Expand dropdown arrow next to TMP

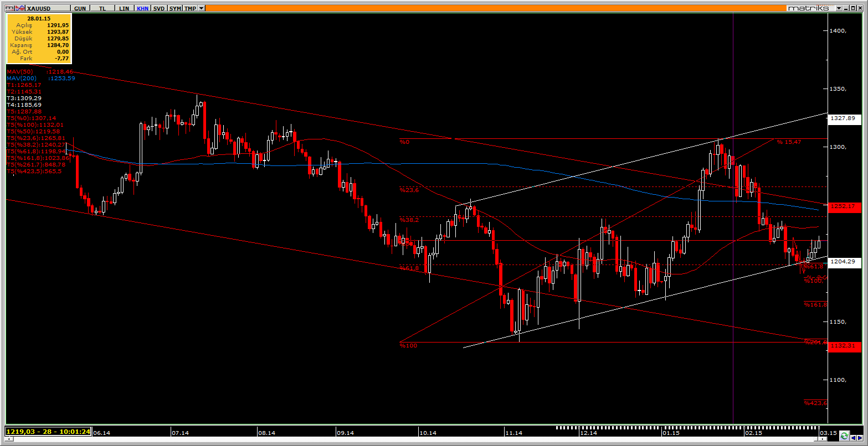click(x=201, y=8)
